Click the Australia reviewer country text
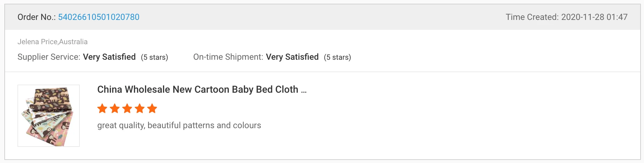Viewport: 644px width, 163px height. coord(73,42)
